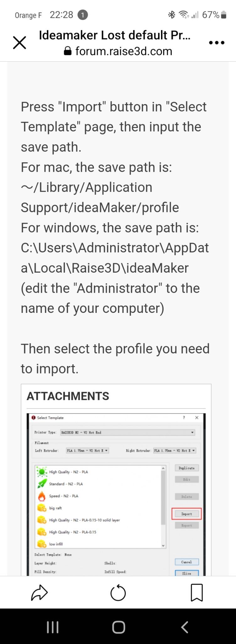Image resolution: width=236 pixels, height=644 pixels.
Task: Open the three-dot more options menu
Action: [217, 42]
